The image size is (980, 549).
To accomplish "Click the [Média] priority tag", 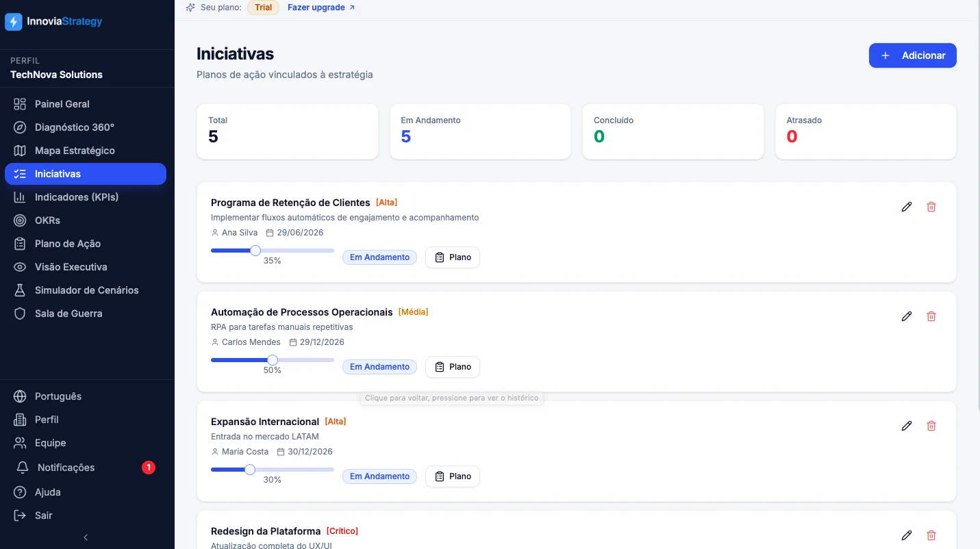I will (414, 312).
